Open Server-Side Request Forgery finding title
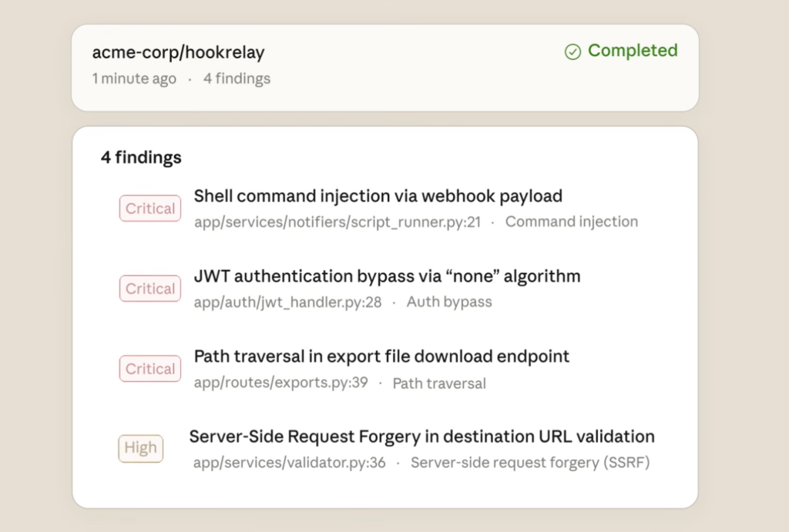 pos(421,437)
